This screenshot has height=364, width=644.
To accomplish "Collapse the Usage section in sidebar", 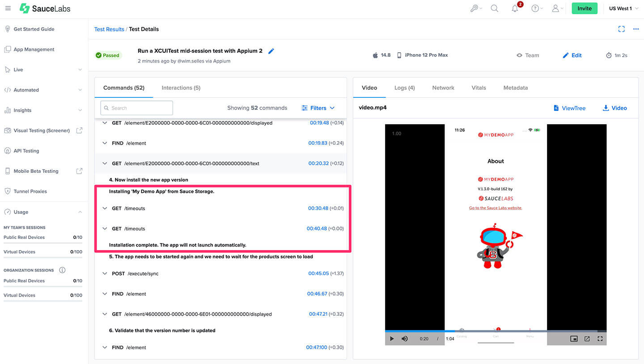I will pos(80,212).
